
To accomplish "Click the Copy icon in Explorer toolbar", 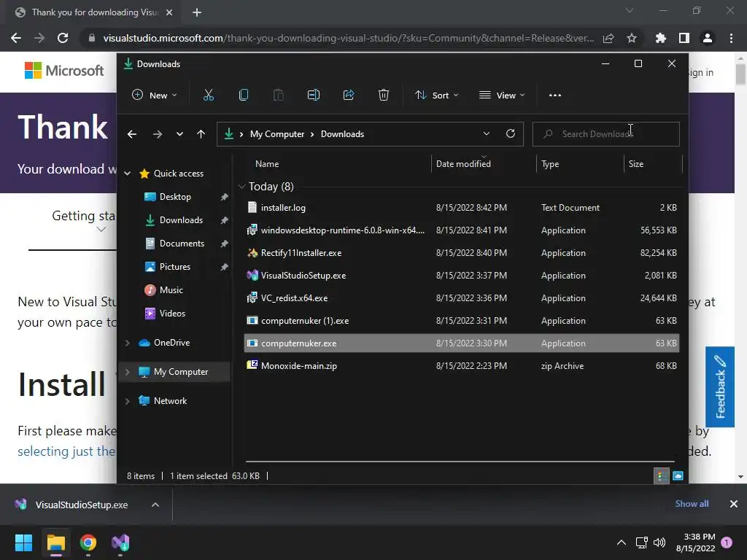I will [244, 96].
